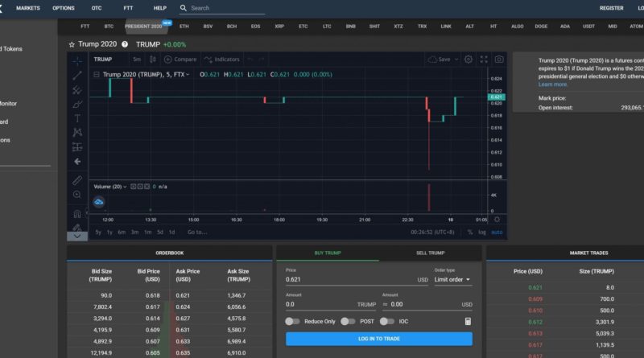
Task: Select the ruler measure tool
Action: [77, 180]
